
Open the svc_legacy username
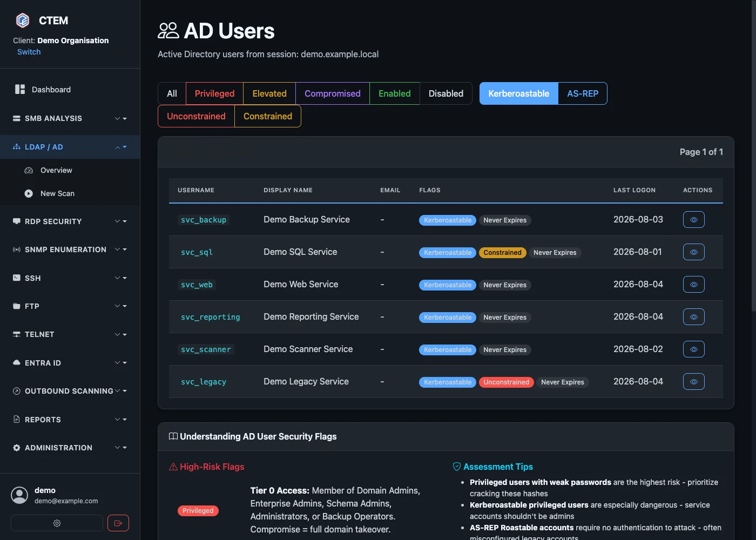204,382
